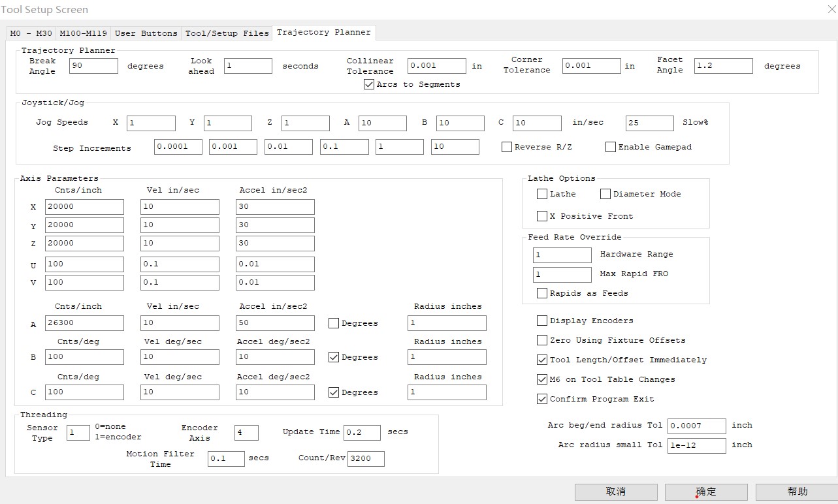Viewport: 838px width, 504px height.
Task: Click the 帮助 (Help) button
Action: point(796,492)
